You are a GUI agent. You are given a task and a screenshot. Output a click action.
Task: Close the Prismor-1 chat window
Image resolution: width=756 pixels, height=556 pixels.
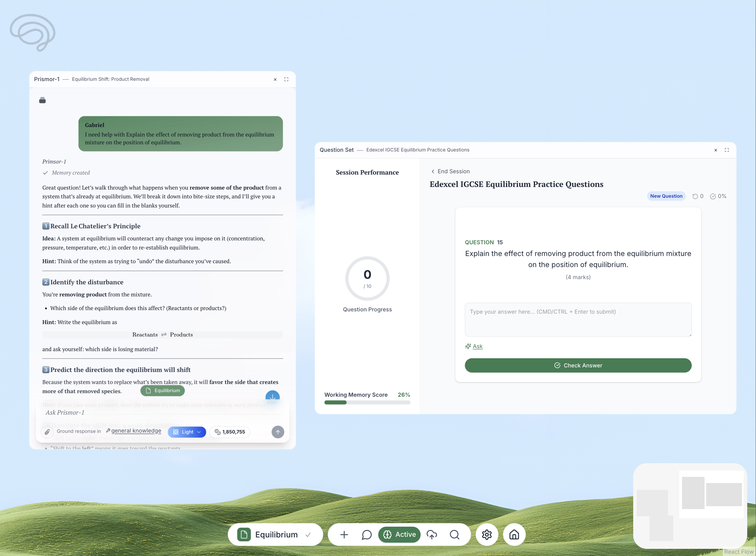275,79
